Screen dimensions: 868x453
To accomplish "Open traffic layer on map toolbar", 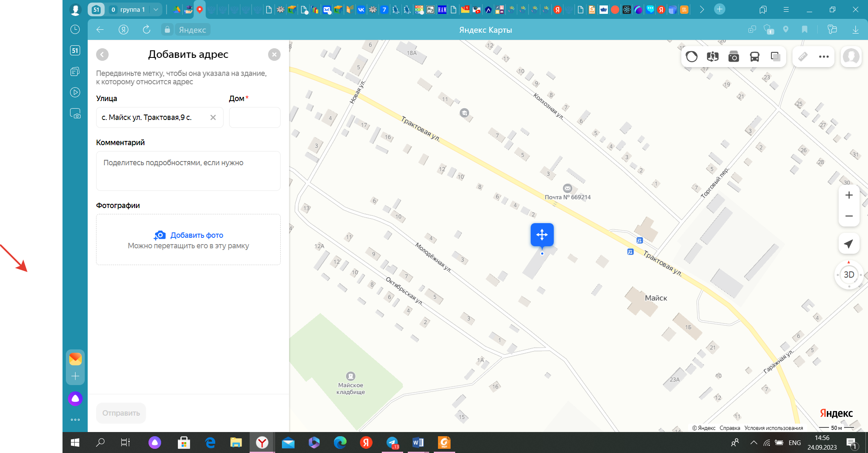I will 691,57.
